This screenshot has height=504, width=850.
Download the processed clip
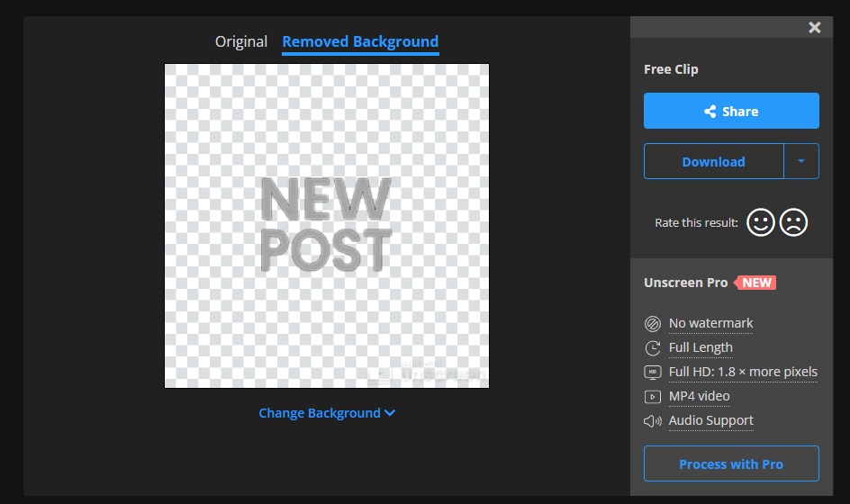click(713, 161)
